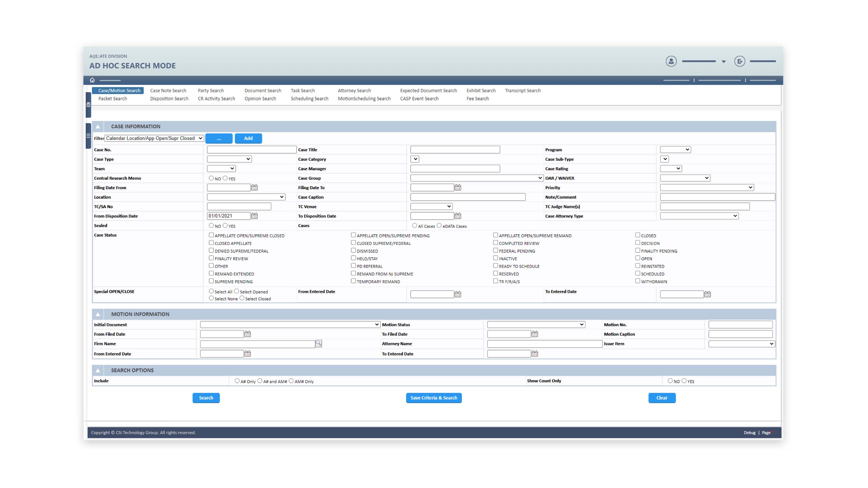Open the Attorney Search tab

click(355, 91)
